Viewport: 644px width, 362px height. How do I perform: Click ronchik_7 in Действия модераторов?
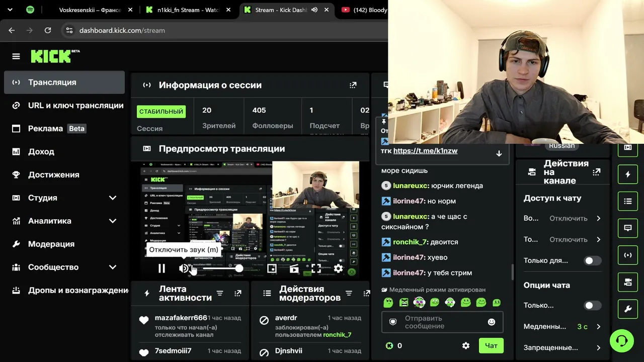[x=337, y=335]
